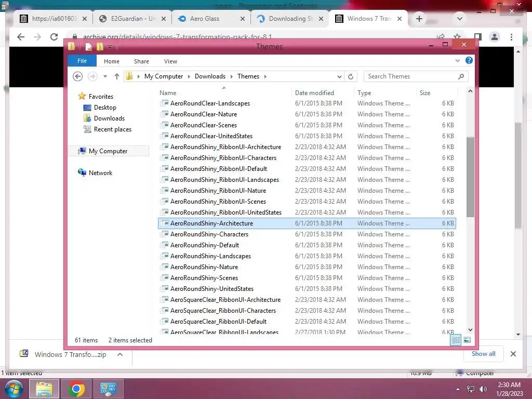Sort by the Type column header
The image size is (532, 399).
[364, 92]
